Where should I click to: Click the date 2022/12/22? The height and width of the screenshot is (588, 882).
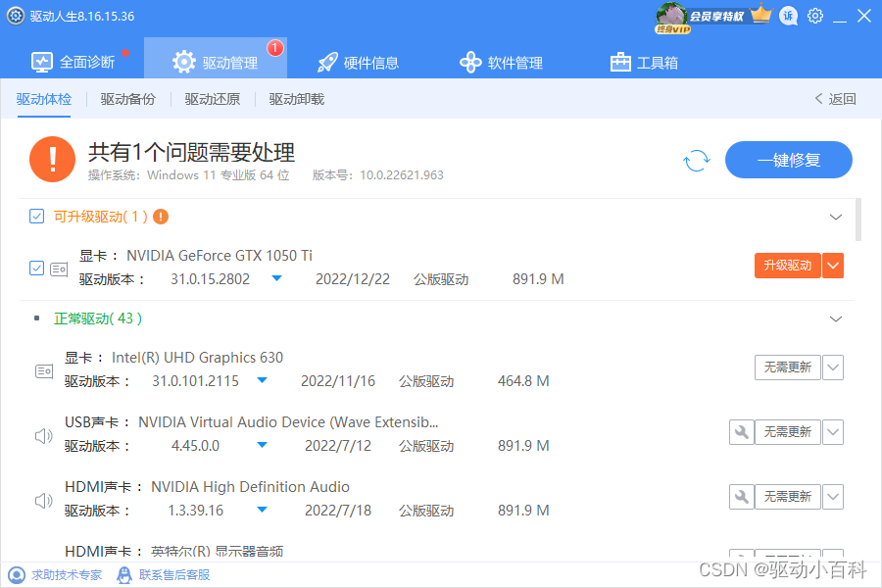(x=353, y=279)
